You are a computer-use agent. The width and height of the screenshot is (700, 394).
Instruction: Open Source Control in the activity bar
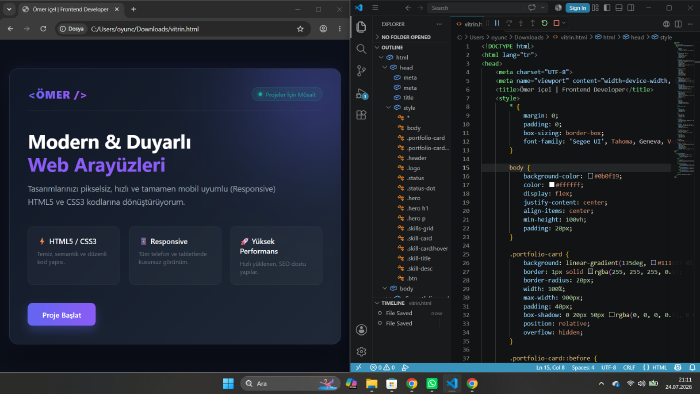pos(362,71)
